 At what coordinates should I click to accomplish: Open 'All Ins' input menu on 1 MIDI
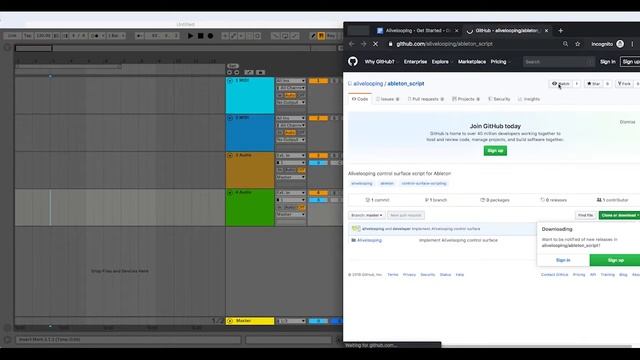291,81
